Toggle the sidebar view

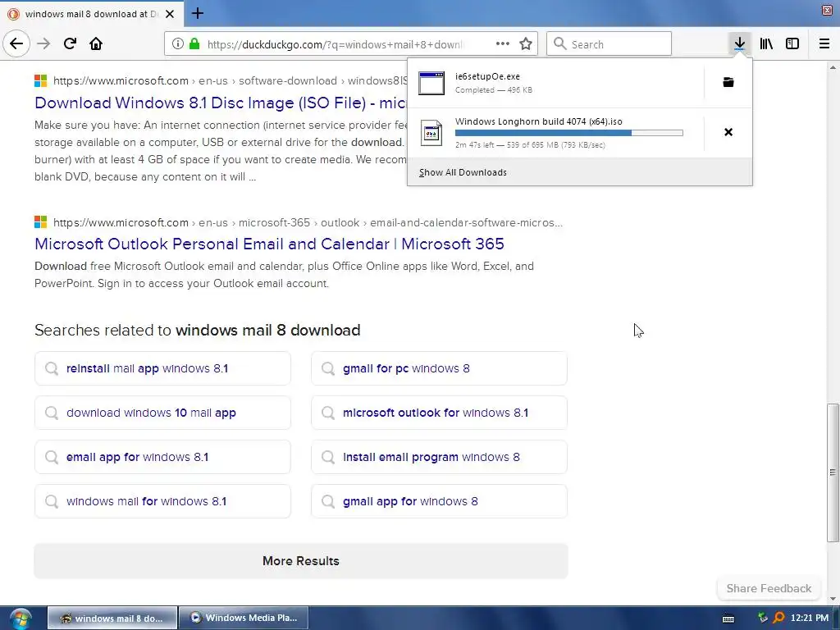792,43
